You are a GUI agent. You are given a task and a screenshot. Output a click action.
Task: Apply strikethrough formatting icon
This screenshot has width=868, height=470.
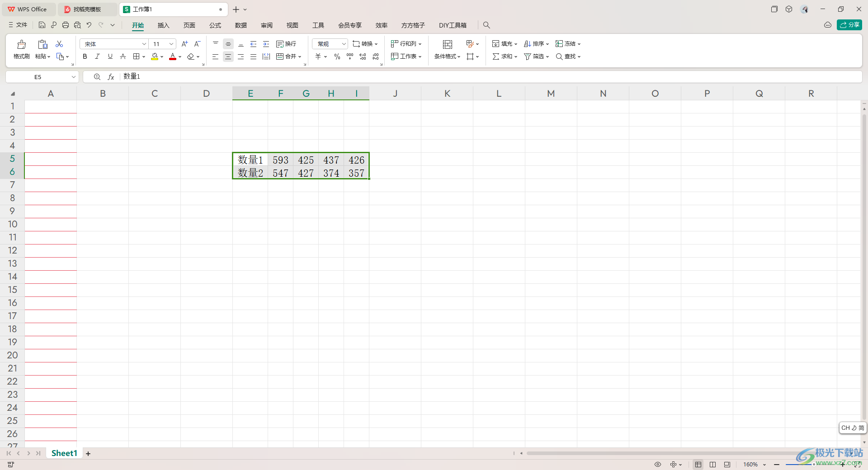pos(123,56)
